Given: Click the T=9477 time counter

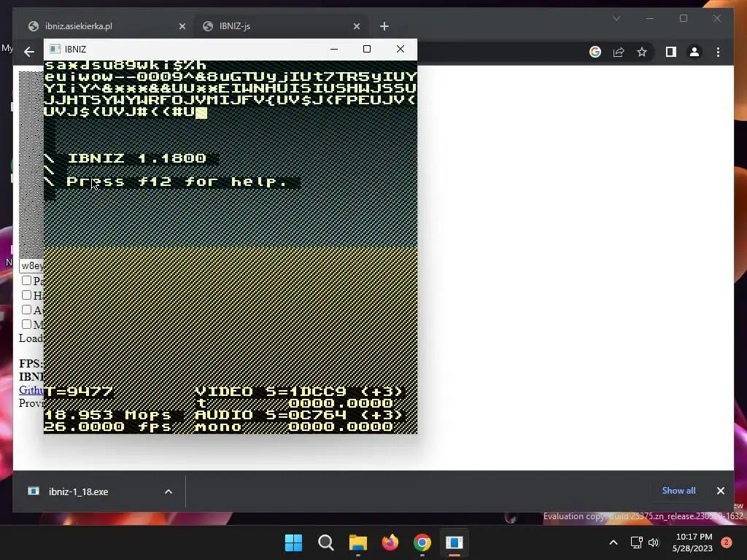Looking at the screenshot, I should 79,392.
